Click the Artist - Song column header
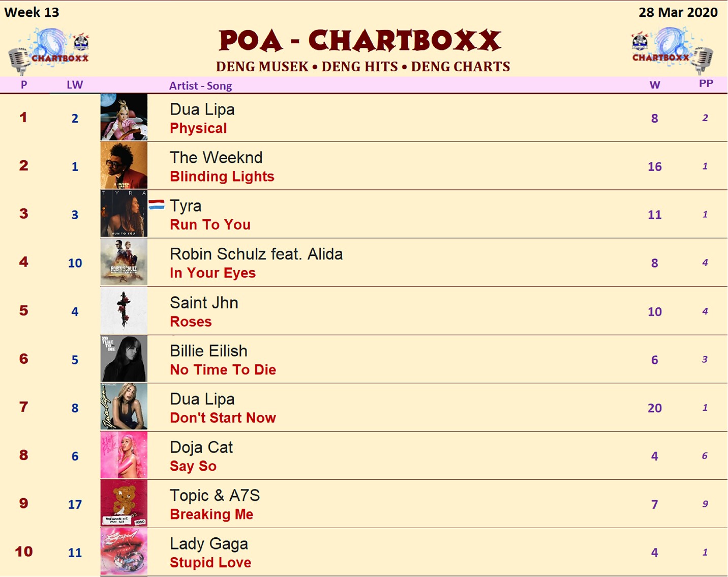This screenshot has height=577, width=728. pos(200,85)
